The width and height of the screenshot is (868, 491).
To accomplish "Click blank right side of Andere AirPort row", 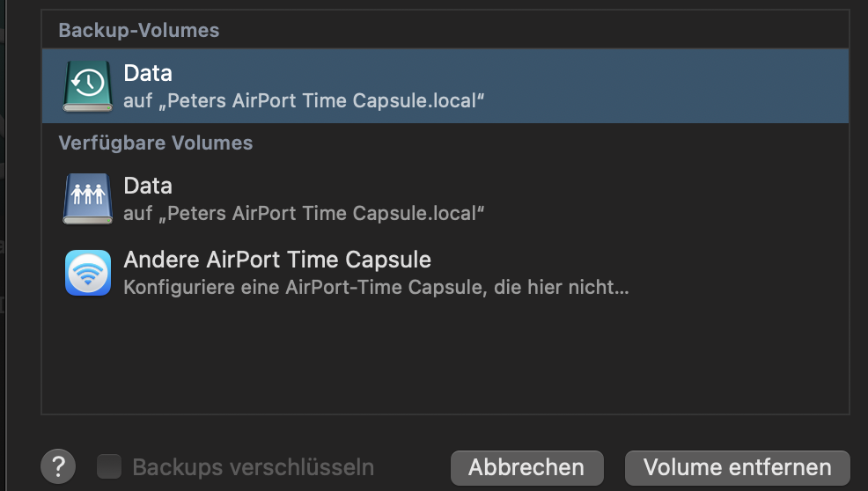I will (739, 273).
